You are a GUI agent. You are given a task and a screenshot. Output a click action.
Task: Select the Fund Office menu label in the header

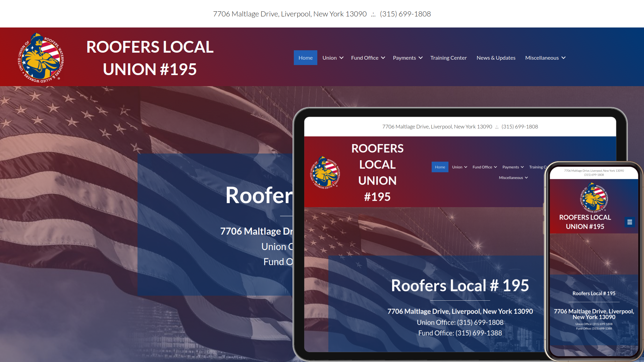point(365,58)
